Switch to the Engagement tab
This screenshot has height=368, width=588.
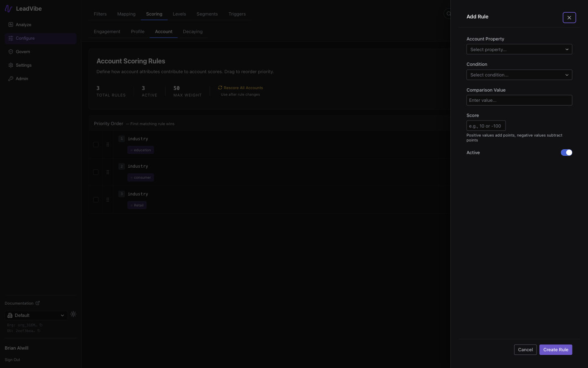coord(107,31)
